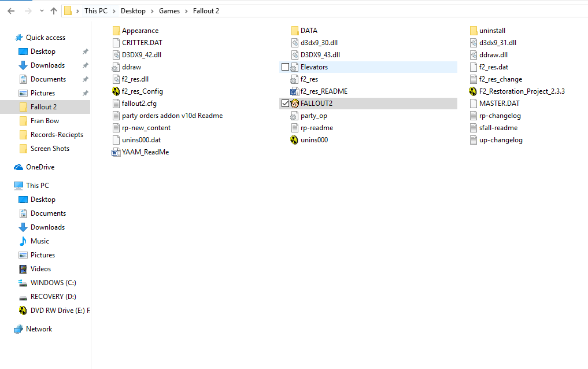The height and width of the screenshot is (369, 588).
Task: Open the Screen Shots folder in sidebar
Action: pos(50,149)
